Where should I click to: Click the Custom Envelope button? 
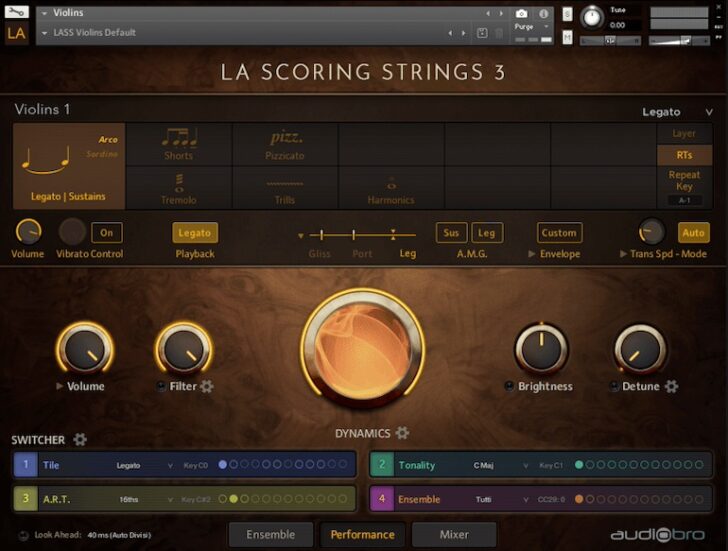point(559,233)
